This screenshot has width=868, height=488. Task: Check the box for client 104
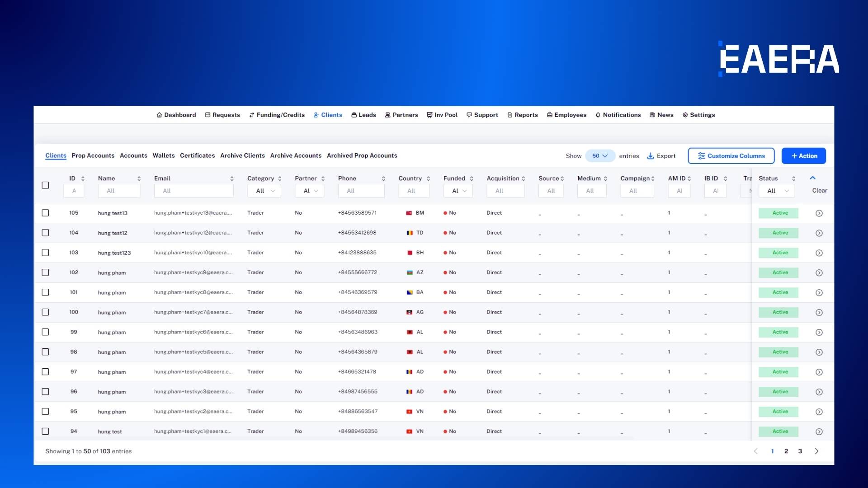pyautogui.click(x=45, y=233)
